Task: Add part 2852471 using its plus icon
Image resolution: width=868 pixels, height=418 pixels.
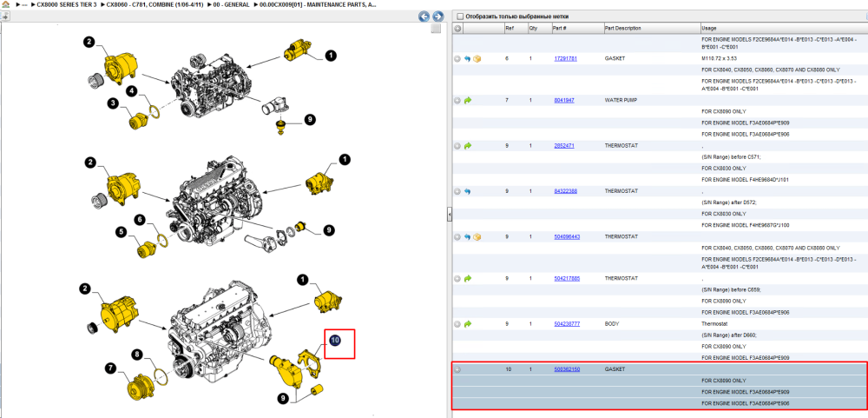Action: pos(457,146)
